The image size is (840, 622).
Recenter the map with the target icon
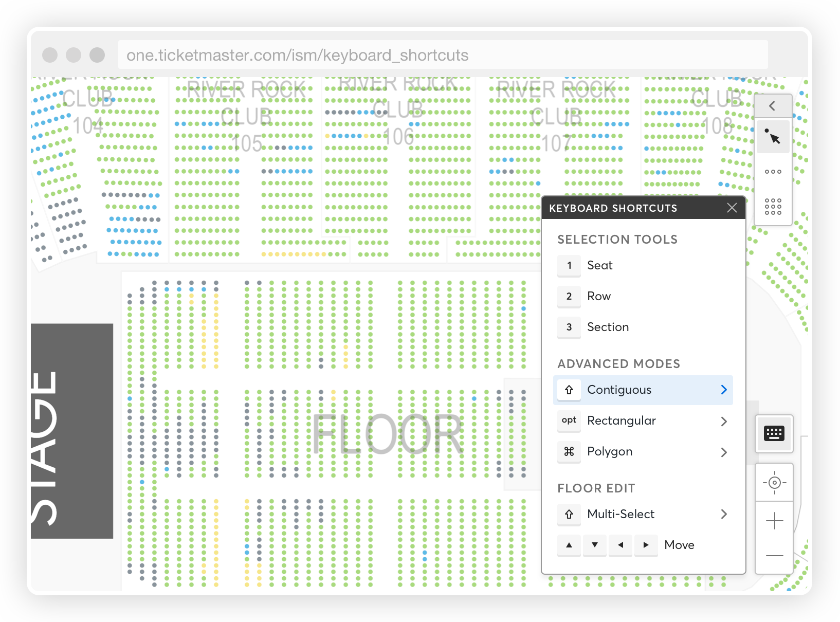click(774, 483)
